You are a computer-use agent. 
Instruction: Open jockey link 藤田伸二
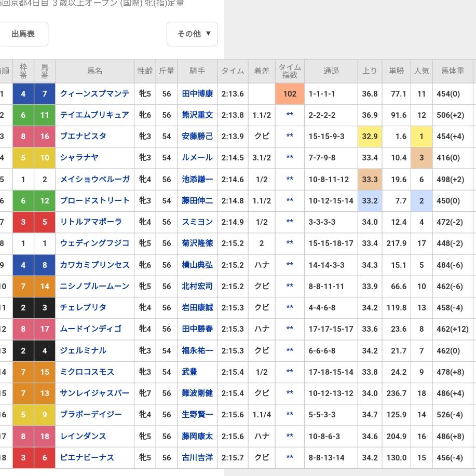click(197, 201)
